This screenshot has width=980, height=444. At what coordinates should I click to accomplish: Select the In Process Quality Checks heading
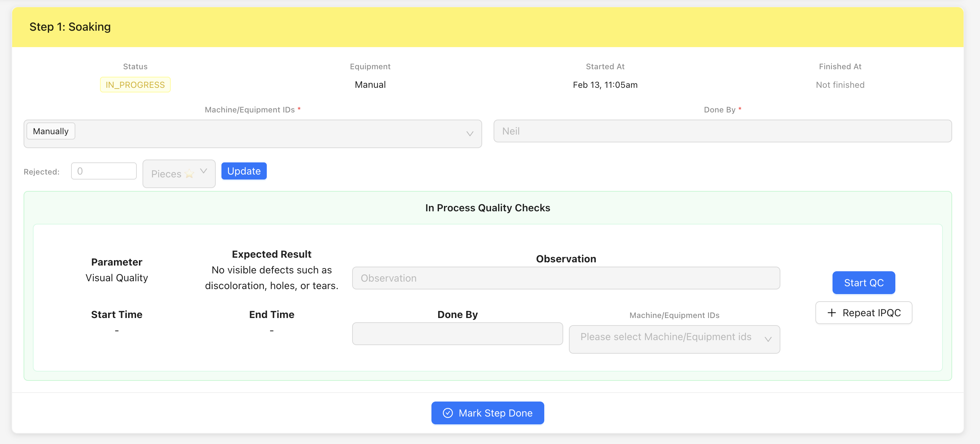488,208
